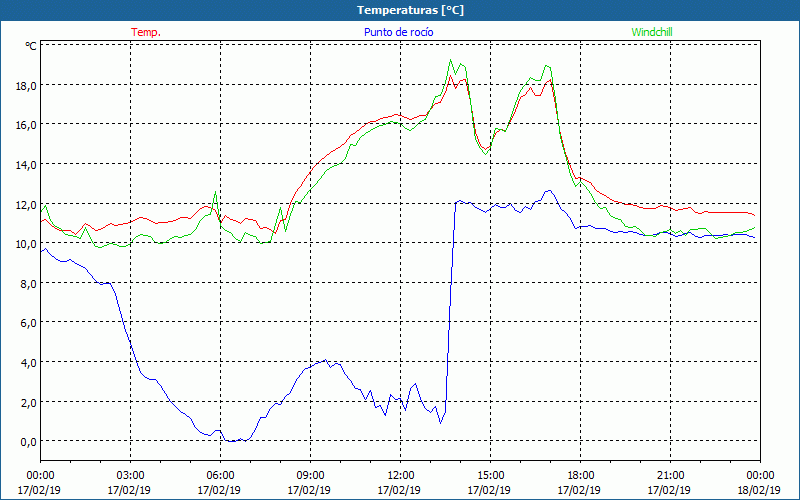800x500 pixels.
Task: Click the 12,0 y-axis value
Action: click(26, 204)
